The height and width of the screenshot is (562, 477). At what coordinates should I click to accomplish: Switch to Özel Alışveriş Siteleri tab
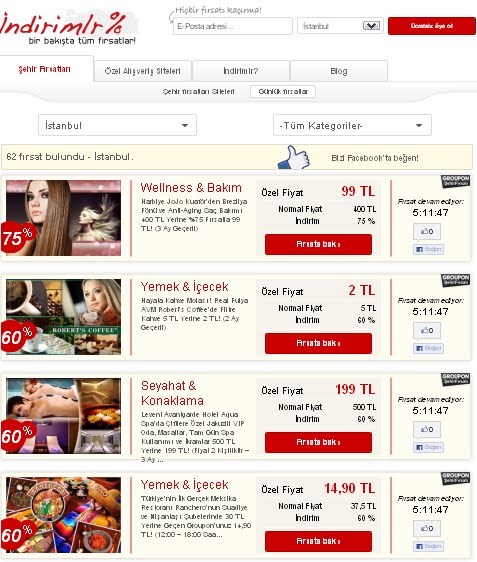[x=143, y=71]
